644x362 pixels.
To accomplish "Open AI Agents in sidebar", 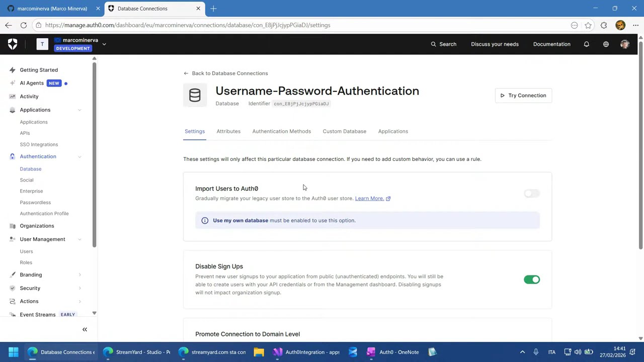I will [x=32, y=83].
